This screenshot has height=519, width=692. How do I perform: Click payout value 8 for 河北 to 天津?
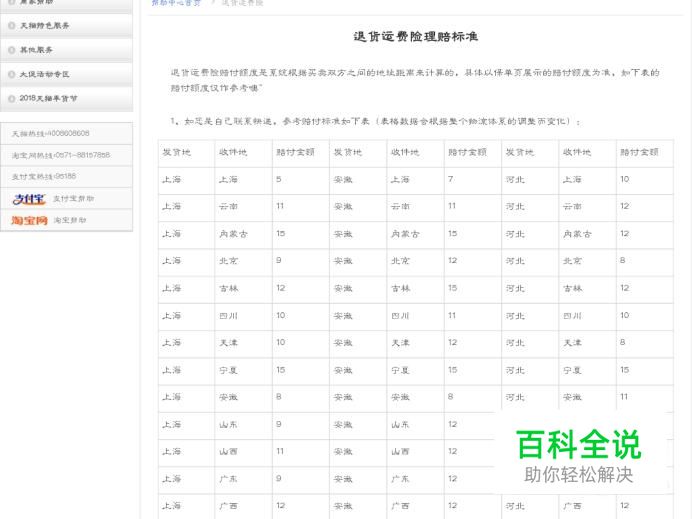click(x=622, y=342)
